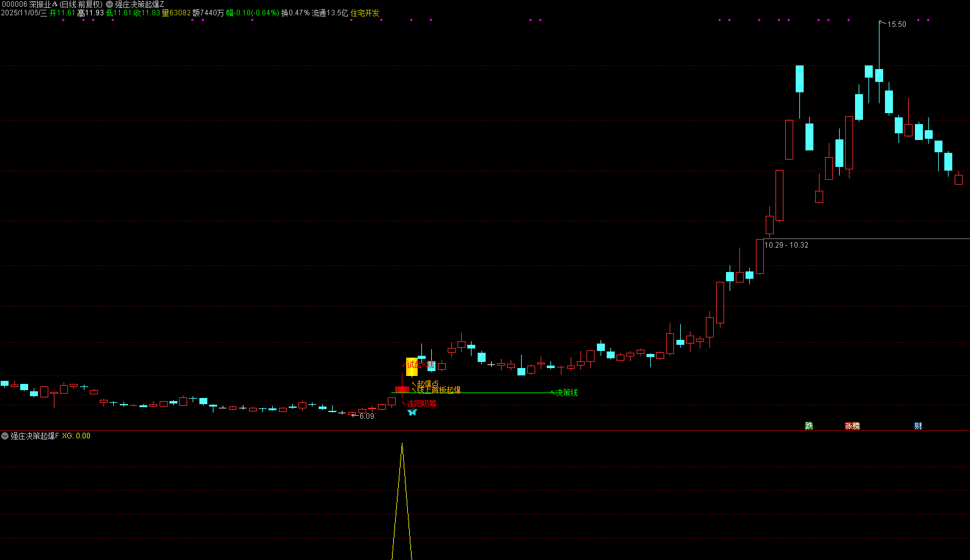Viewport: 970px width, 560px height.
Task: Click the green 跌 event marker
Action: (809, 426)
